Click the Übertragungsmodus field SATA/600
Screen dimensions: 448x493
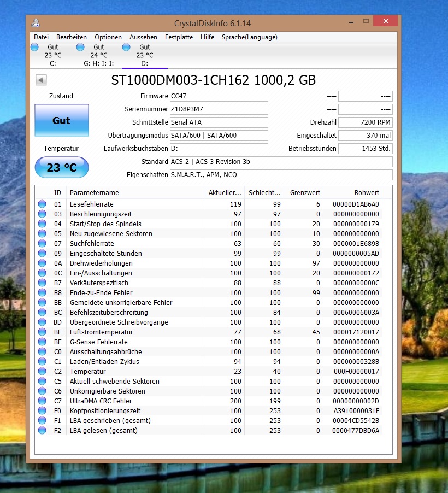click(219, 136)
